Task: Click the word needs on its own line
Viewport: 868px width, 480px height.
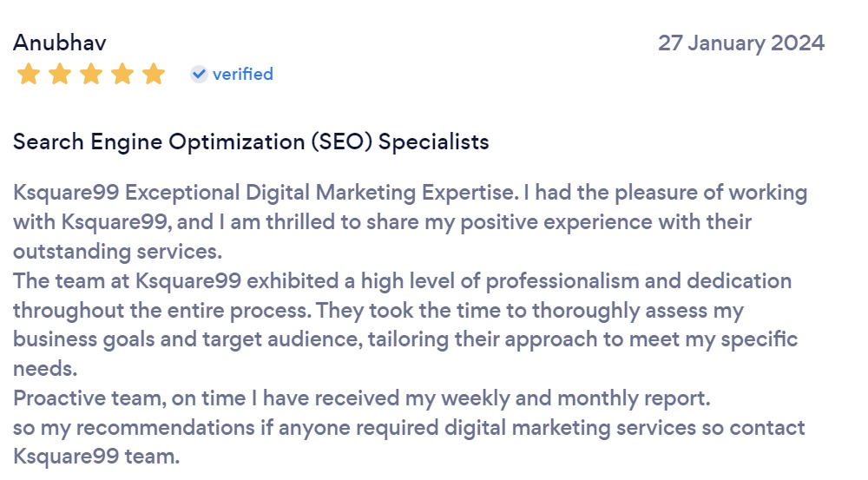Action: click(45, 370)
